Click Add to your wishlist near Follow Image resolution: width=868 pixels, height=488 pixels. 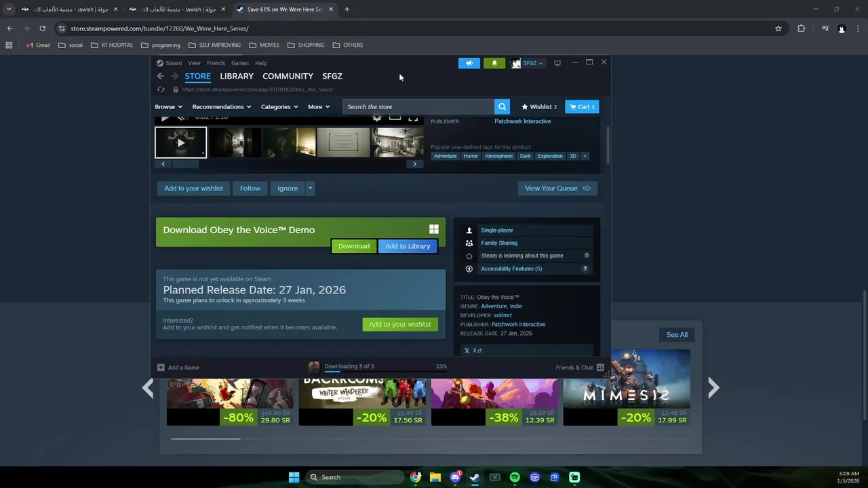tap(193, 188)
